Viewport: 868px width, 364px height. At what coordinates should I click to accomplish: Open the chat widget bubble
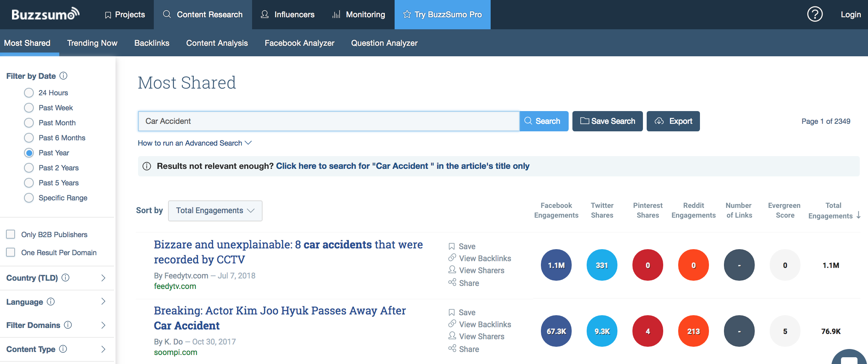pyautogui.click(x=849, y=357)
